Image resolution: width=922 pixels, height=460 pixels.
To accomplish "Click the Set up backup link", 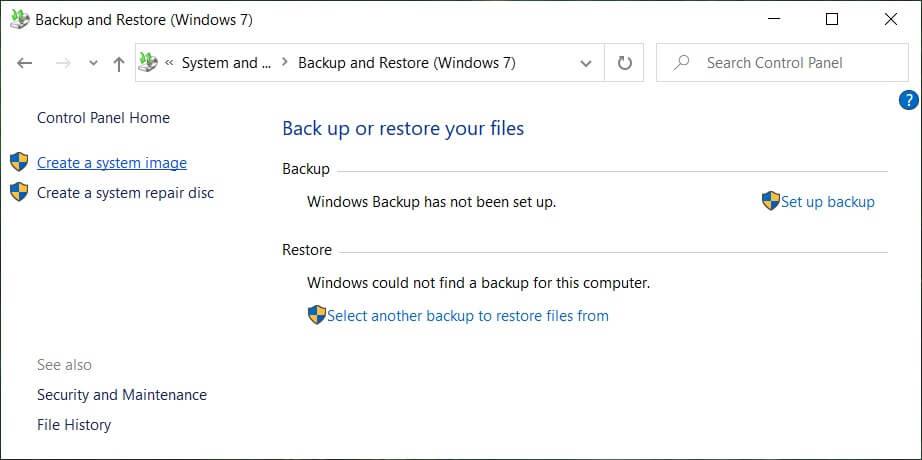I will (x=827, y=202).
